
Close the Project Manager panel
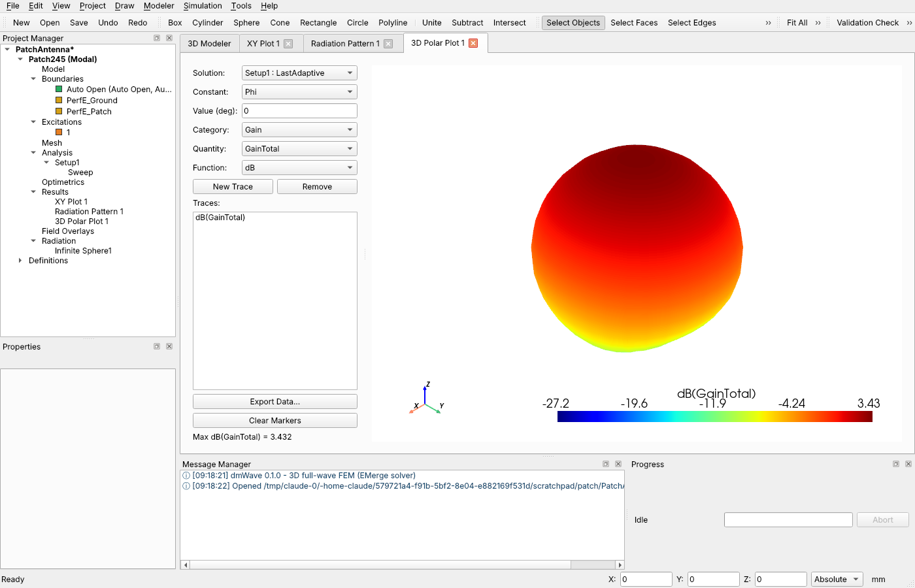point(169,38)
